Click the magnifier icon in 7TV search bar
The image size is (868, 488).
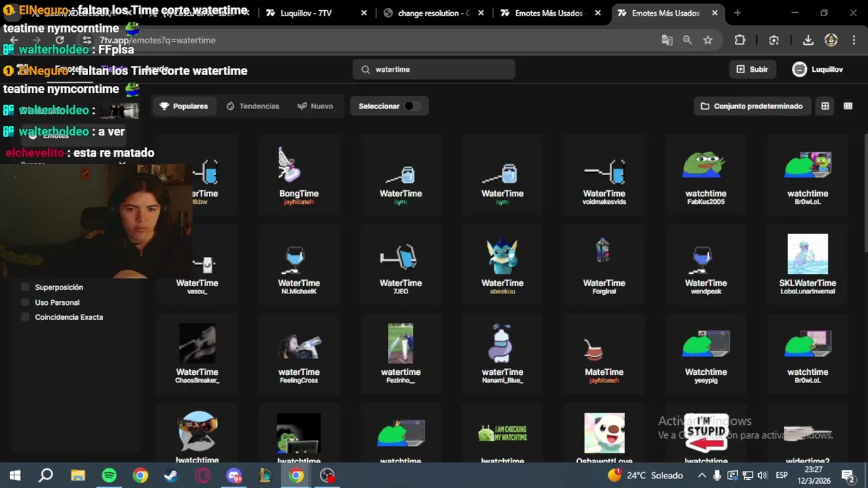pyautogui.click(x=366, y=69)
